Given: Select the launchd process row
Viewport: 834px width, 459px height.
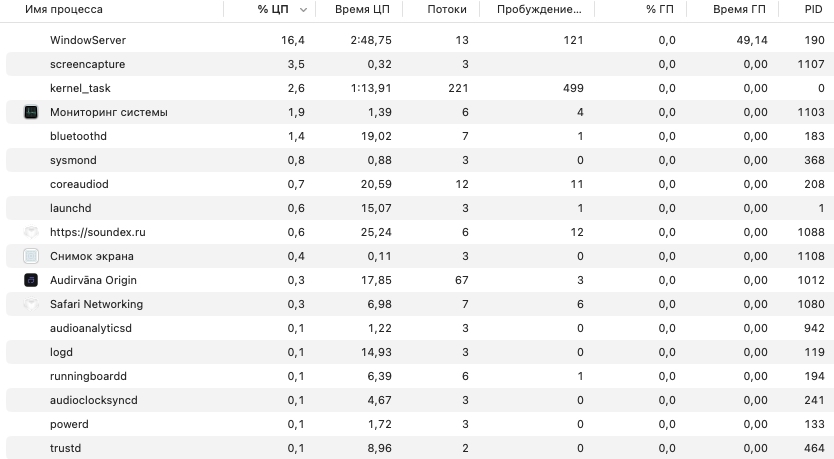Looking at the screenshot, I should click(x=70, y=208).
